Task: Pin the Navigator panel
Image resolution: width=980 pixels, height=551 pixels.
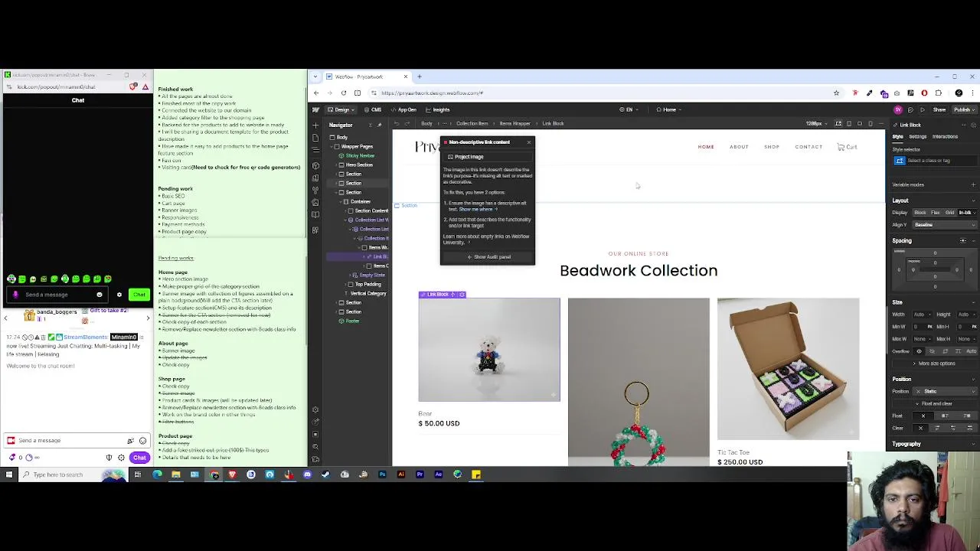Action: [379, 126]
